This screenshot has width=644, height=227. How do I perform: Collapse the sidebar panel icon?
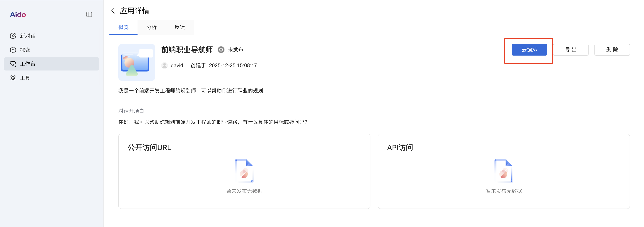[89, 14]
